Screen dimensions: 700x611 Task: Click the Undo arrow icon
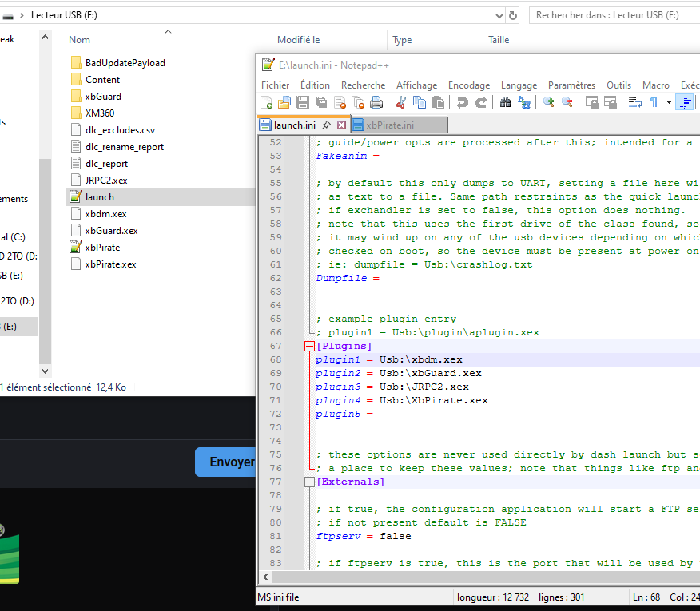point(462,102)
